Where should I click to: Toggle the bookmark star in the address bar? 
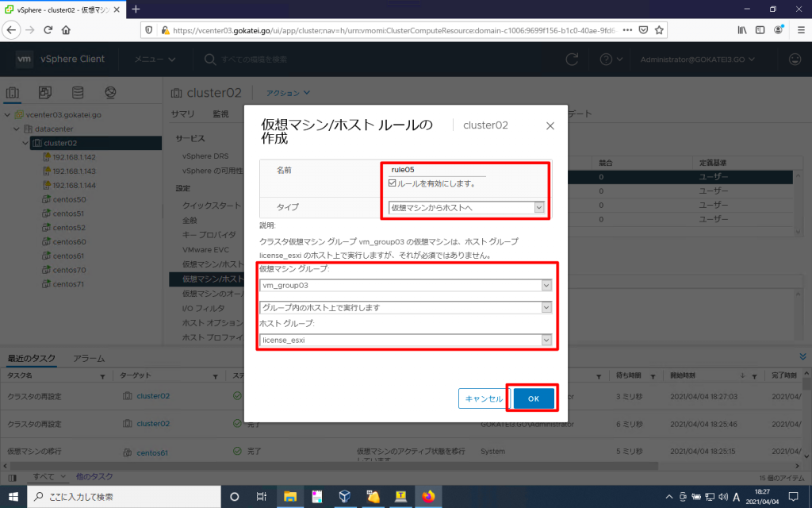(x=659, y=29)
